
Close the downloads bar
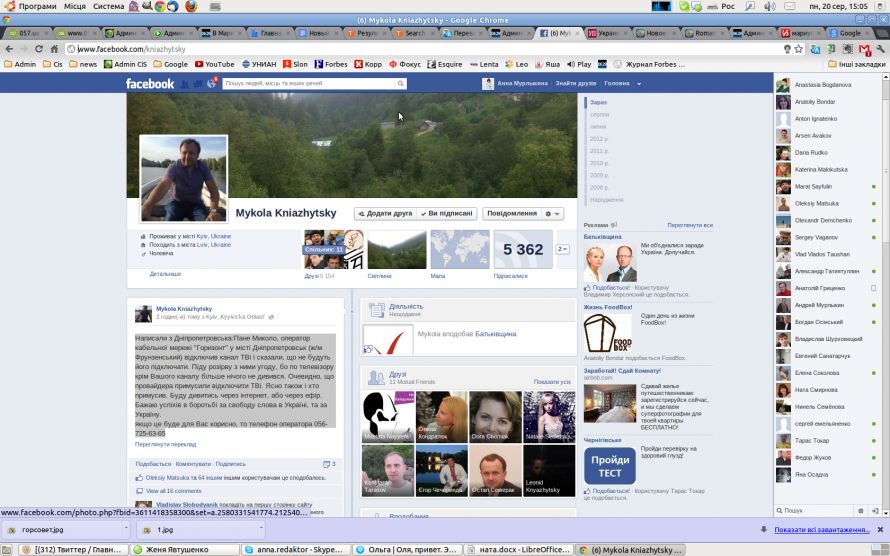coord(880,529)
